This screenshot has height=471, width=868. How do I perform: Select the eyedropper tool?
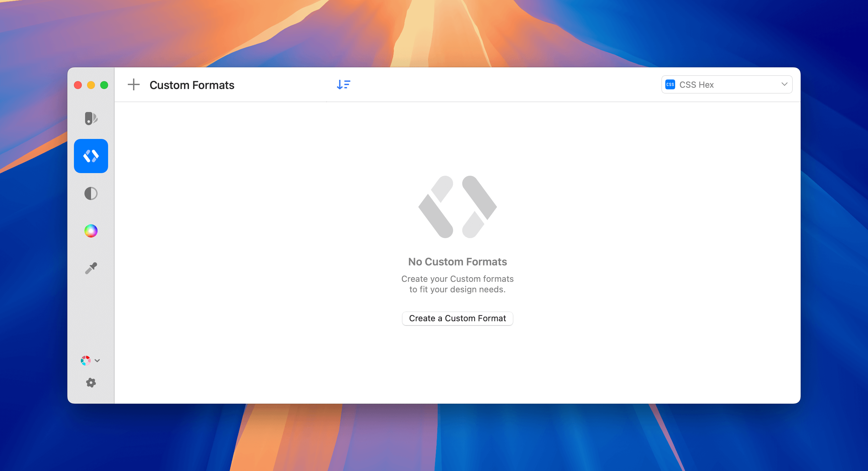pos(91,268)
